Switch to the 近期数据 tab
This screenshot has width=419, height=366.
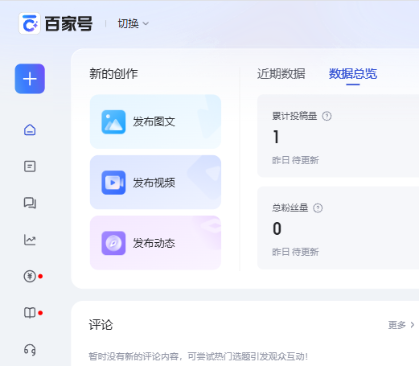click(x=281, y=74)
